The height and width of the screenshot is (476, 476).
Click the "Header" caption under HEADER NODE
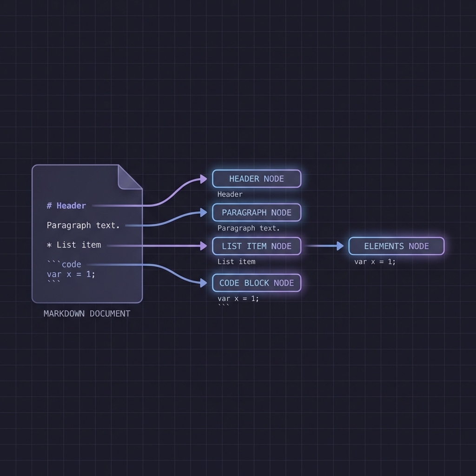230,194
